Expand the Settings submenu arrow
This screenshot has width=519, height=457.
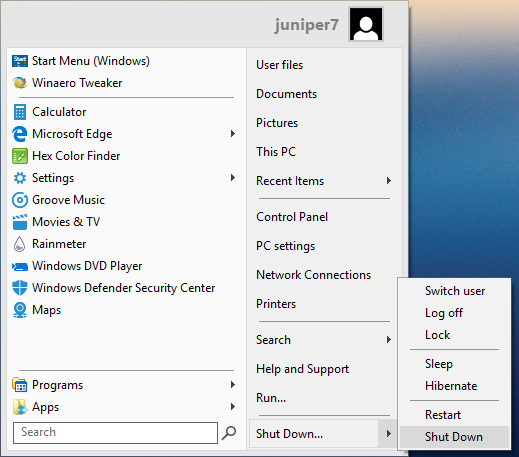233,178
